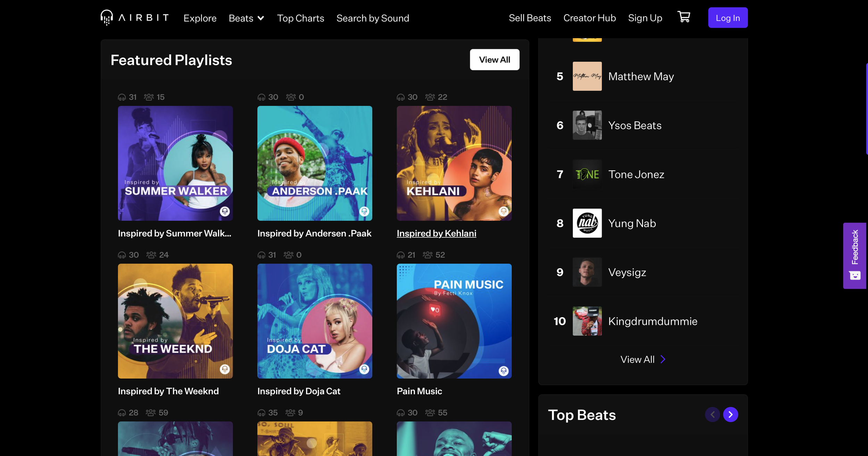Open Feedback side tab
Image resolution: width=868 pixels, height=456 pixels.
855,255
